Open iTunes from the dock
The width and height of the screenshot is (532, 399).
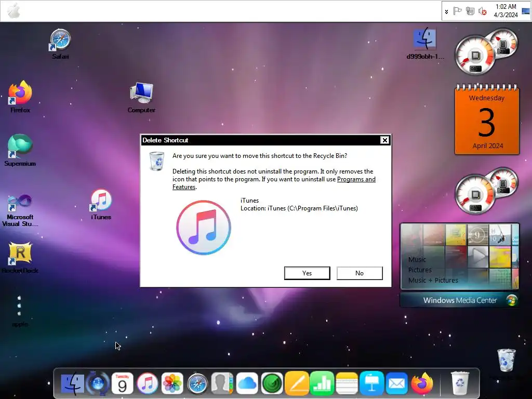click(x=147, y=384)
